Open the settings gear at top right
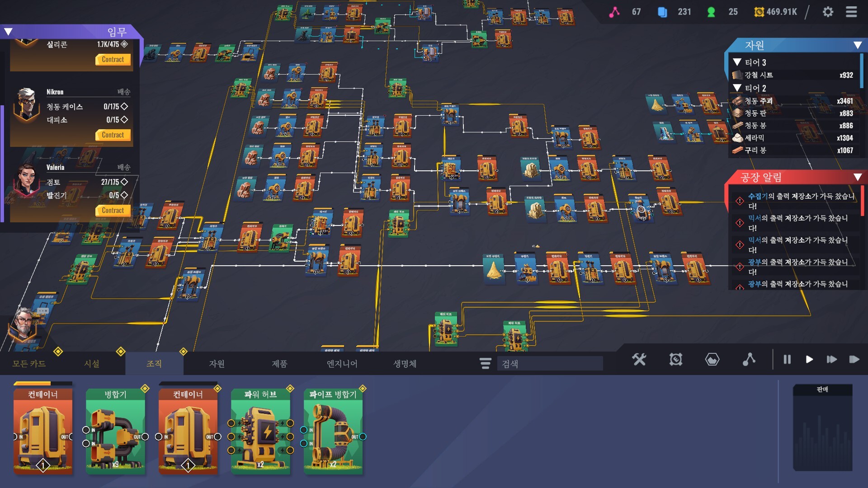This screenshot has height=488, width=868. [828, 12]
